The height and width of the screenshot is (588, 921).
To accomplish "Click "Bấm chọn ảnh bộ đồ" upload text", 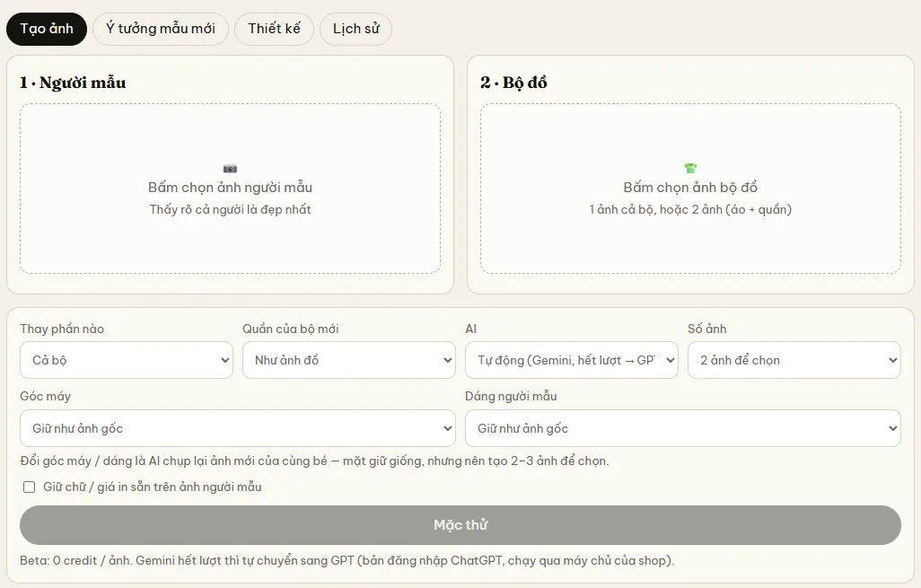I will (691, 188).
